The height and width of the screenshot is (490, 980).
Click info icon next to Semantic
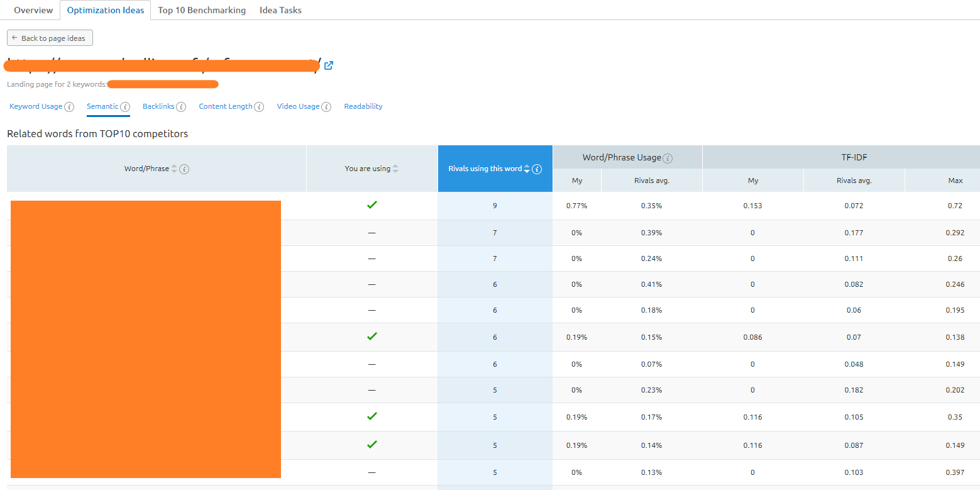point(125,107)
